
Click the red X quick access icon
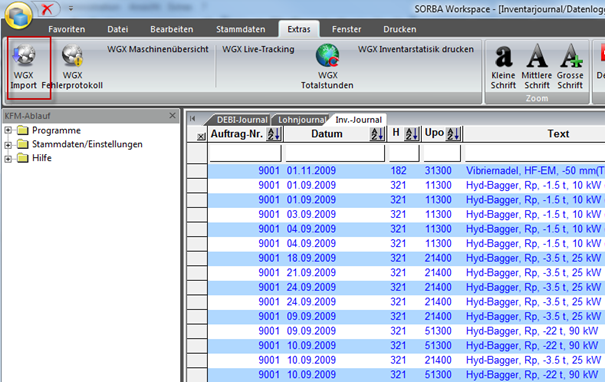click(47, 8)
